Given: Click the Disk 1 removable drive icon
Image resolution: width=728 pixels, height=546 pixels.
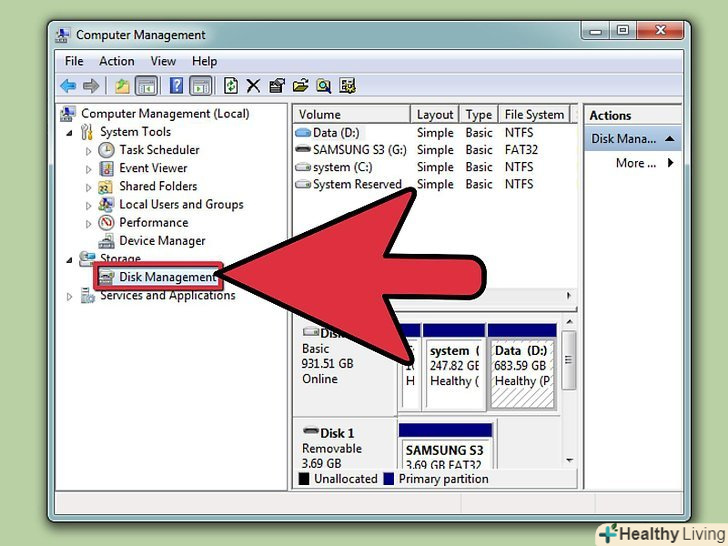Looking at the screenshot, I should coord(311,431).
